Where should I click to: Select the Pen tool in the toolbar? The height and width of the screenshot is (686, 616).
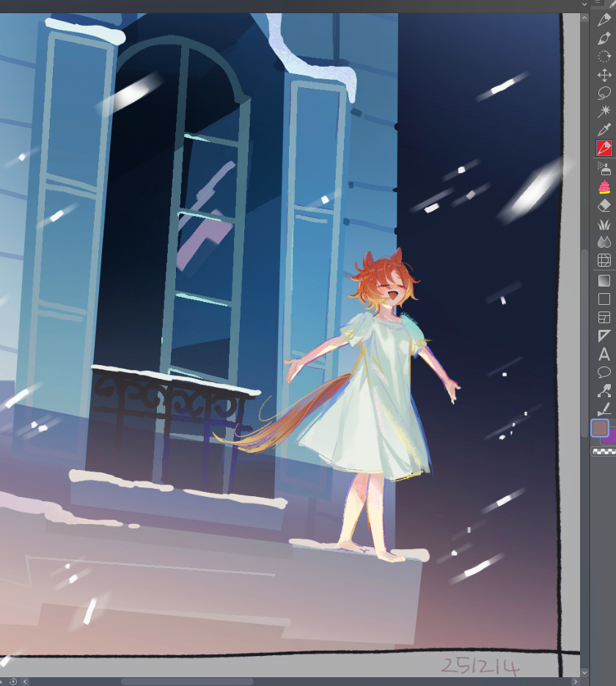click(604, 19)
